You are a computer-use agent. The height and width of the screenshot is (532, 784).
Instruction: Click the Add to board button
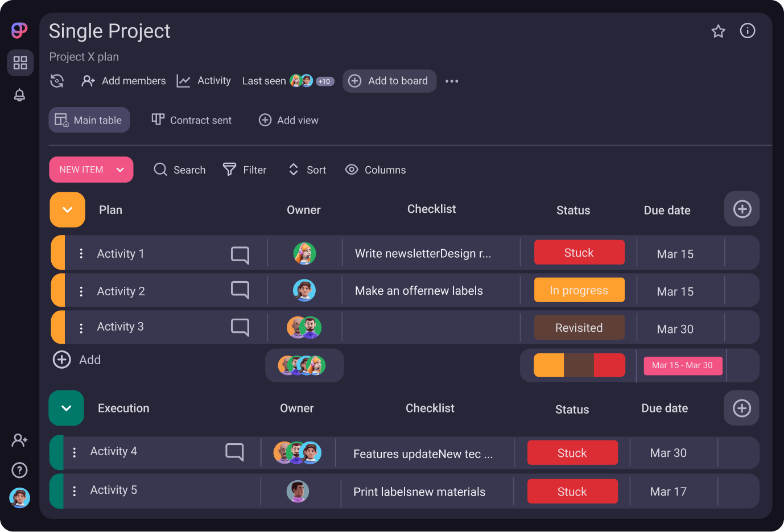(389, 81)
